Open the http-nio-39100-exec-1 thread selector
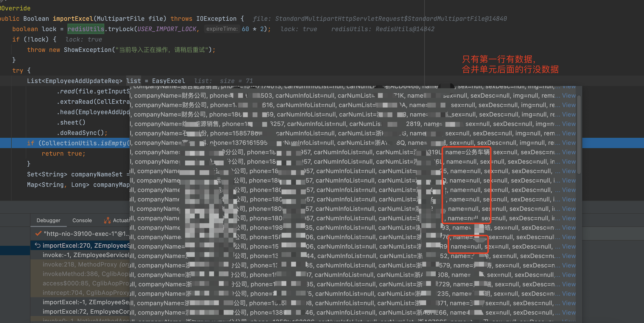The width and height of the screenshot is (644, 323). pyautogui.click(x=86, y=234)
